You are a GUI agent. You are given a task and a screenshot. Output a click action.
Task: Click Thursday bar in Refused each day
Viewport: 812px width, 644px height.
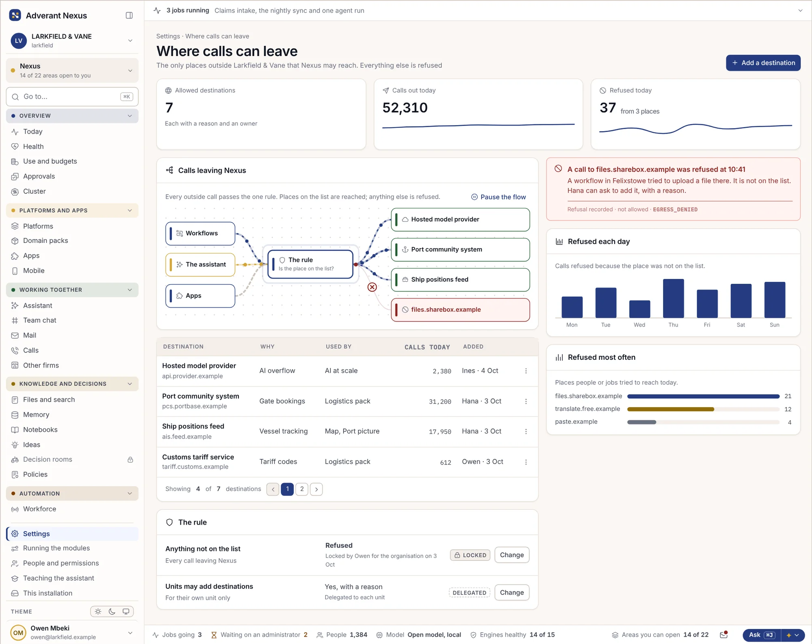tap(673, 298)
